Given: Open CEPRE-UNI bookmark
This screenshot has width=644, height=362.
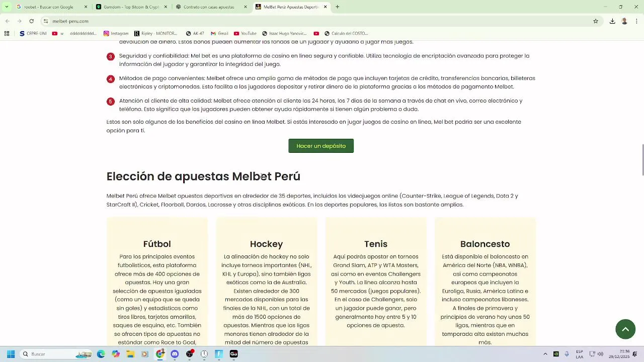Looking at the screenshot, I should click(33, 34).
